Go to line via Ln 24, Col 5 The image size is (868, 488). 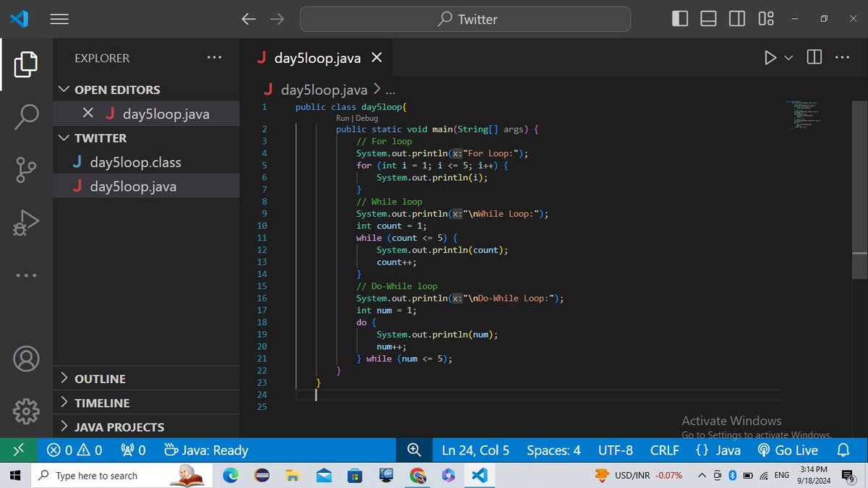(x=475, y=450)
